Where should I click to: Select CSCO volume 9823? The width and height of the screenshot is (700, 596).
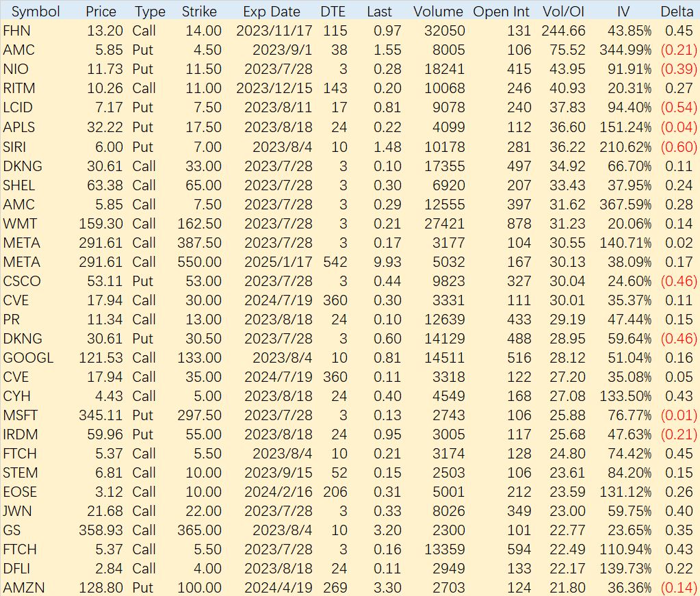449,281
